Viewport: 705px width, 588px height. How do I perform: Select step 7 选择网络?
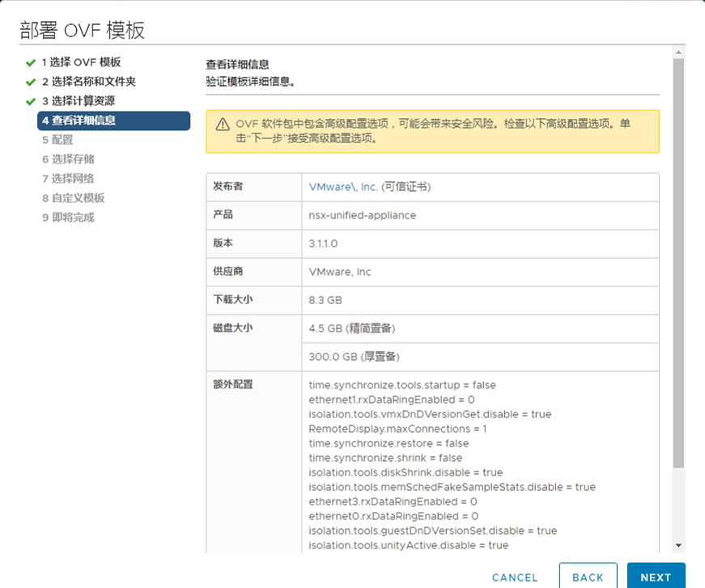(x=68, y=179)
